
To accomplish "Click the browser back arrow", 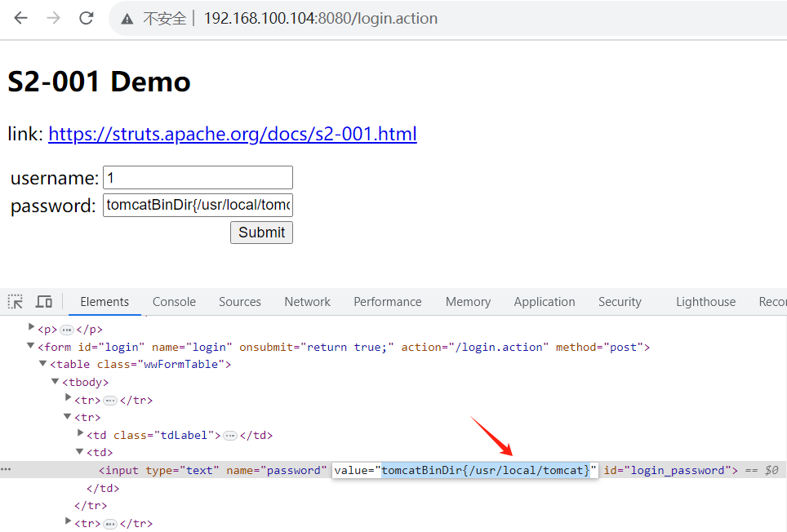I will coord(20,18).
